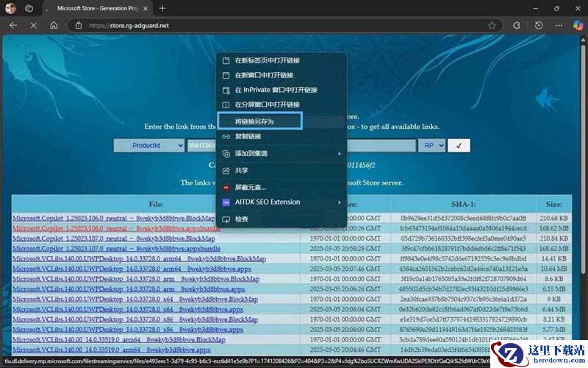The image size is (588, 368).
Task: Open Microsoft.Copilot 1.25023.106.0 BlockMap link
Action: [114, 218]
